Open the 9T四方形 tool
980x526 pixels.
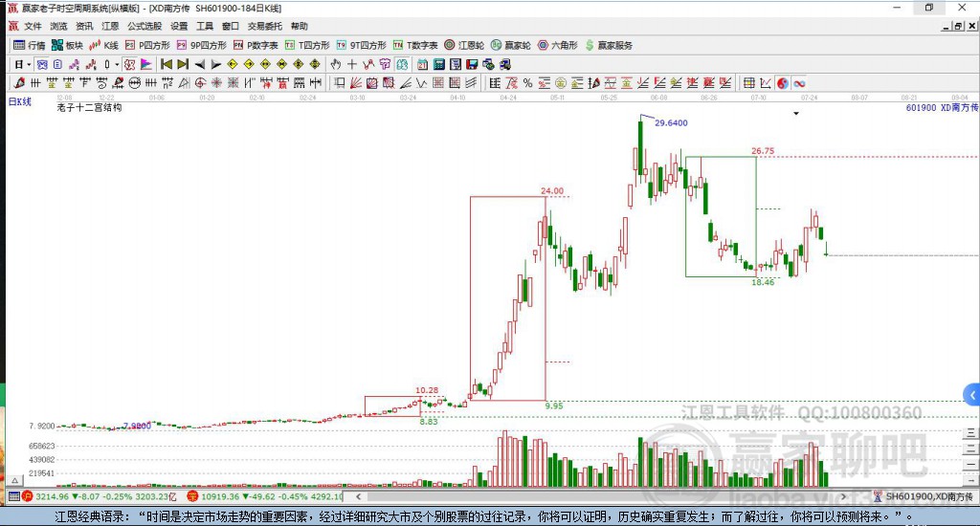(x=361, y=45)
